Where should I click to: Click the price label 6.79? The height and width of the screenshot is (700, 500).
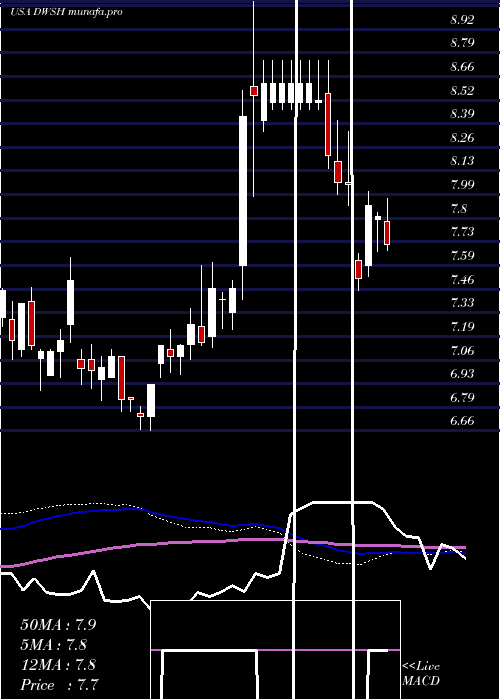click(x=462, y=397)
